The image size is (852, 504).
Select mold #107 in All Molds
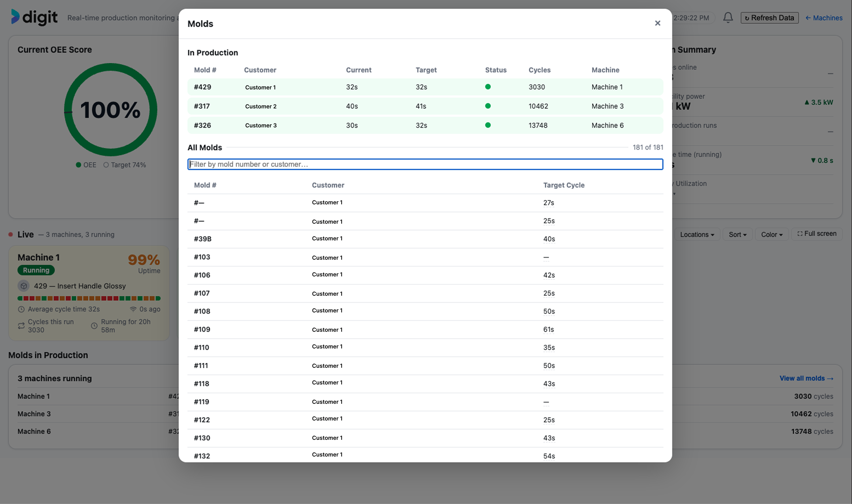tap(425, 293)
